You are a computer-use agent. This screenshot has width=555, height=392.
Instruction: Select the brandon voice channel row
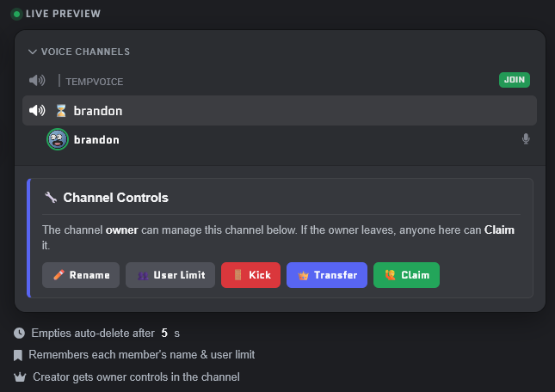280,111
